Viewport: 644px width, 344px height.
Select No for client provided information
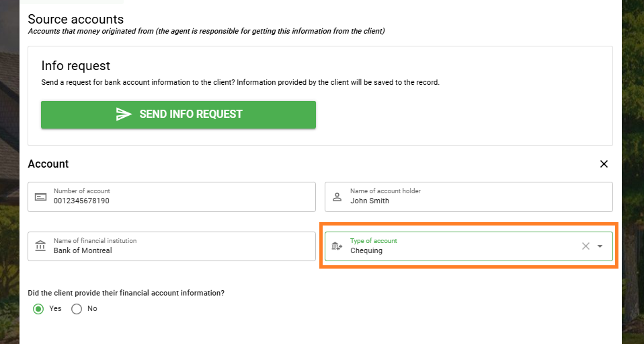pos(77,309)
